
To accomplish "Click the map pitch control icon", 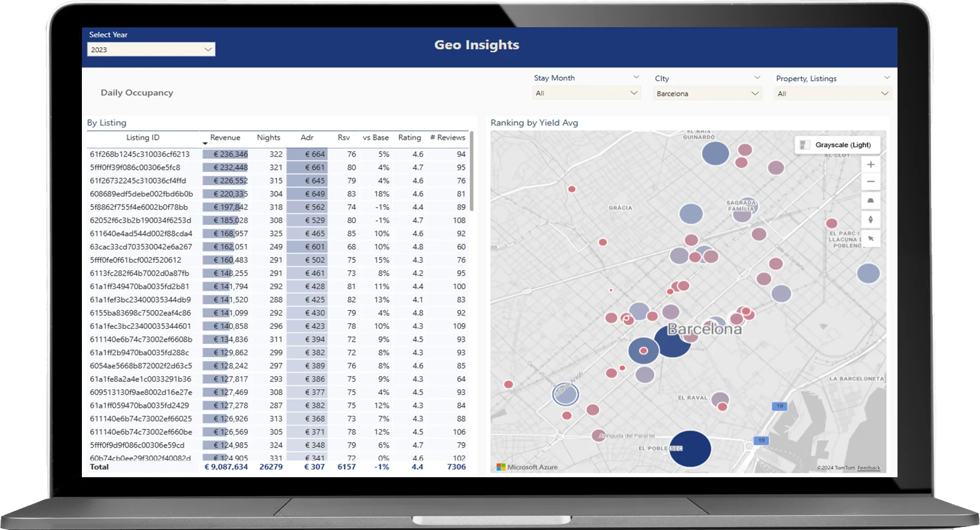I will pyautogui.click(x=870, y=200).
